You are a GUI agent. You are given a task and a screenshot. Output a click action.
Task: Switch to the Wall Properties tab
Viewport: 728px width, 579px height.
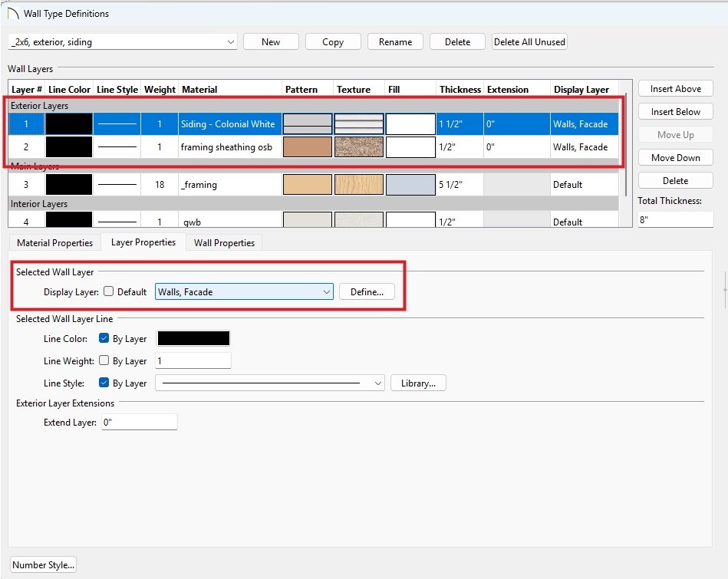(224, 243)
